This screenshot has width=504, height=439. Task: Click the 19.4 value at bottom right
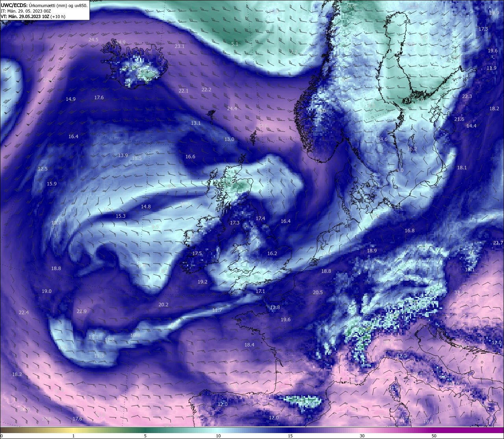(428, 421)
